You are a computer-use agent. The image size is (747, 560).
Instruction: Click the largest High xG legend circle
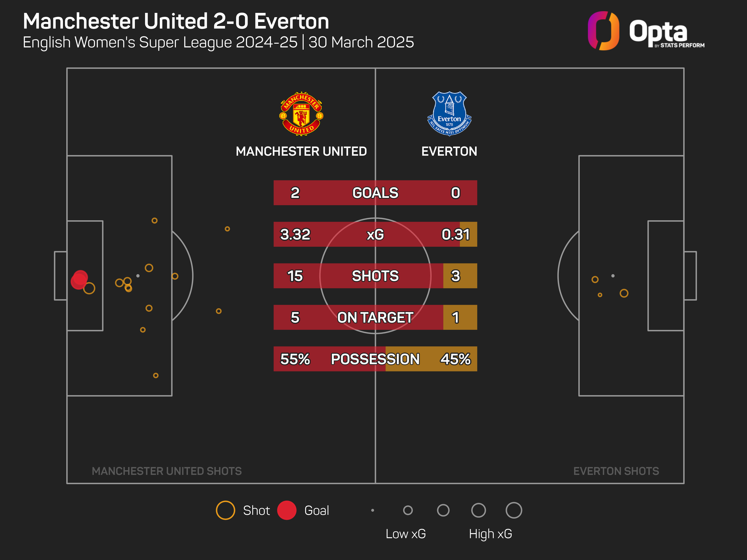[514, 510]
